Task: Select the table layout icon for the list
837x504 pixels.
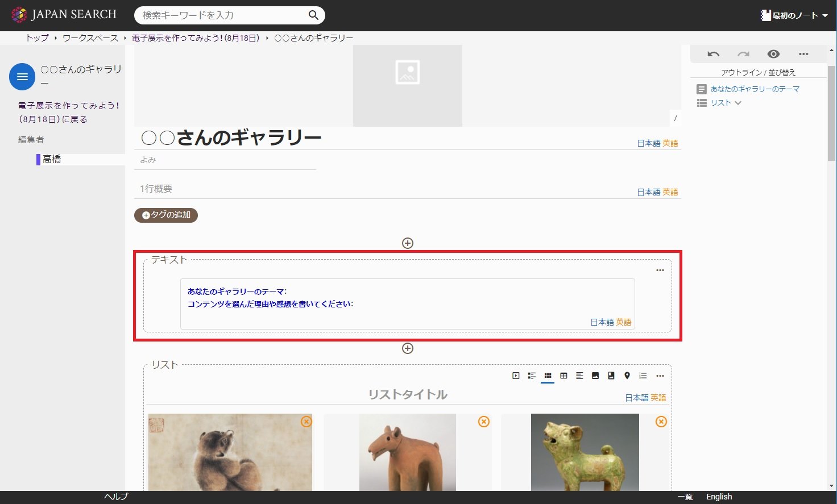Action: [x=563, y=376]
